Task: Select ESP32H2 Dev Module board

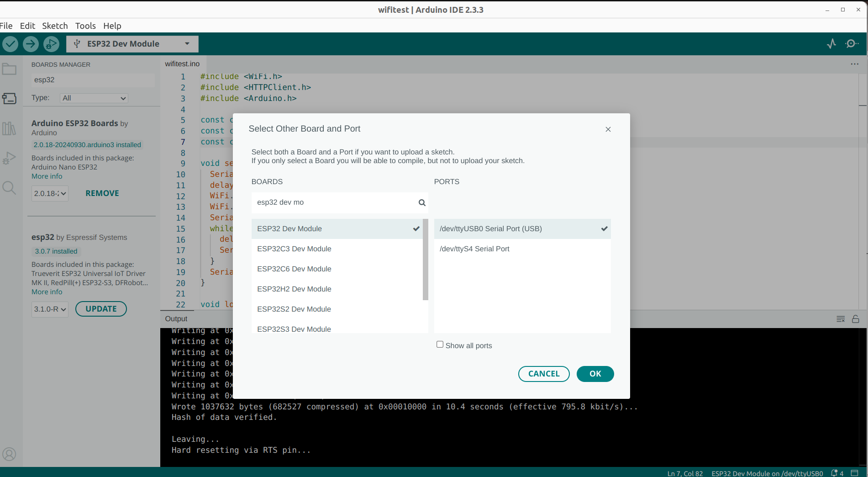Action: pyautogui.click(x=337, y=289)
